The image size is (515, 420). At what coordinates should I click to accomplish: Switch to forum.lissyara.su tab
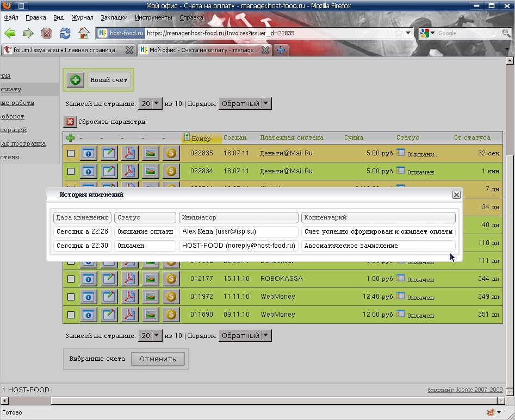(64, 50)
